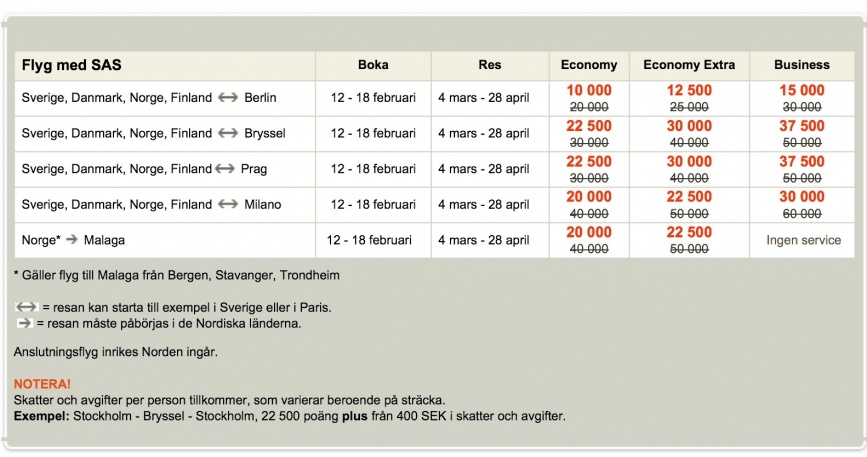Click the one-way arrow icon in Malaga row
The width and height of the screenshot is (867, 457).
pyautogui.click(x=72, y=240)
